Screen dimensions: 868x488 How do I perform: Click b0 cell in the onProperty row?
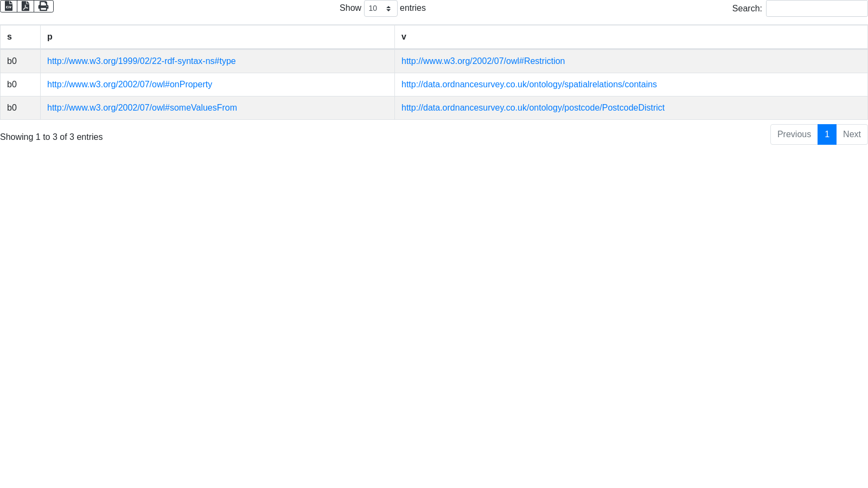(x=12, y=85)
